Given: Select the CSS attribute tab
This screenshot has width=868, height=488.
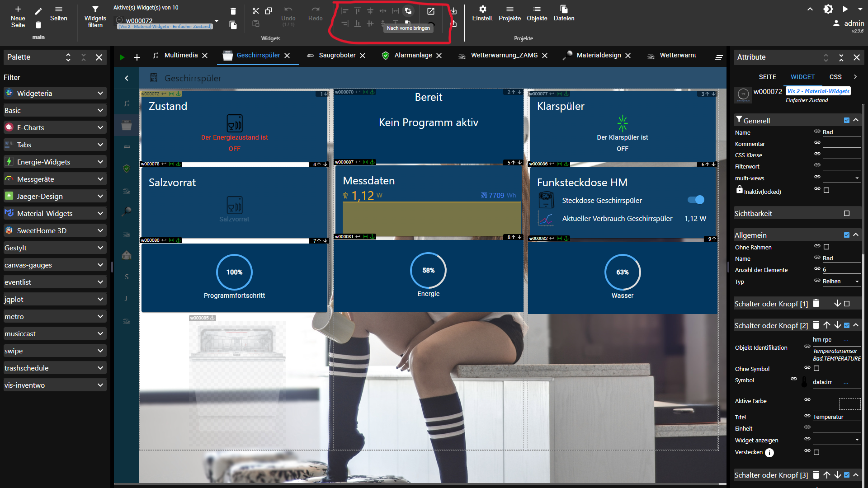Looking at the screenshot, I should click(x=835, y=77).
